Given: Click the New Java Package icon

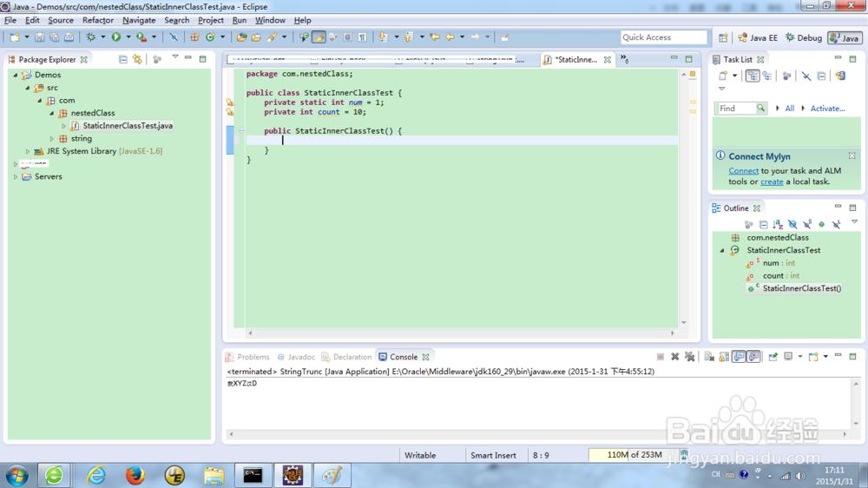Looking at the screenshot, I should [194, 37].
